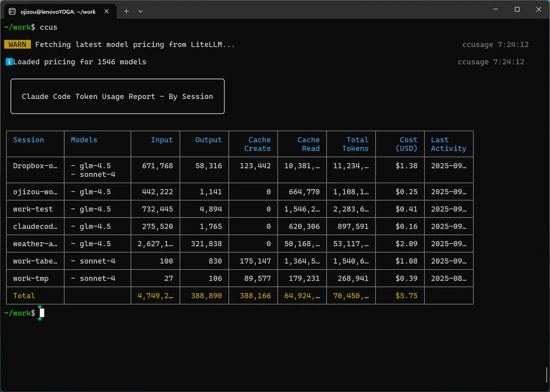This screenshot has height=392, width=550.
Task: Open a new terminal tab with plus button
Action: (x=126, y=11)
